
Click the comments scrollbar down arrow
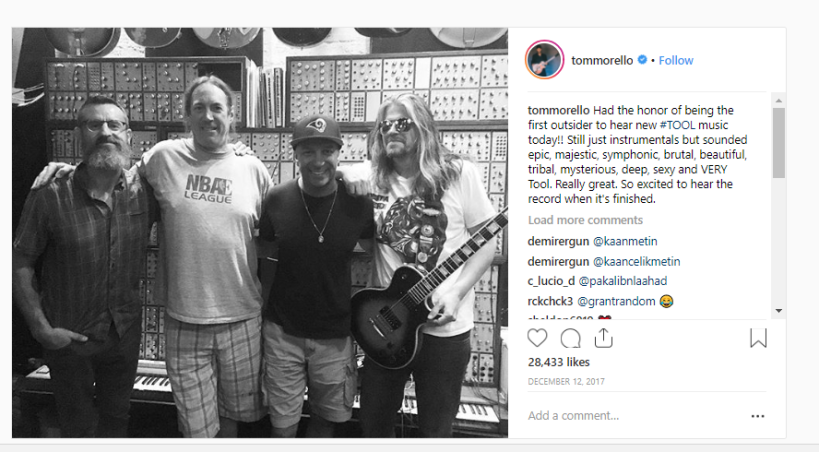779,311
